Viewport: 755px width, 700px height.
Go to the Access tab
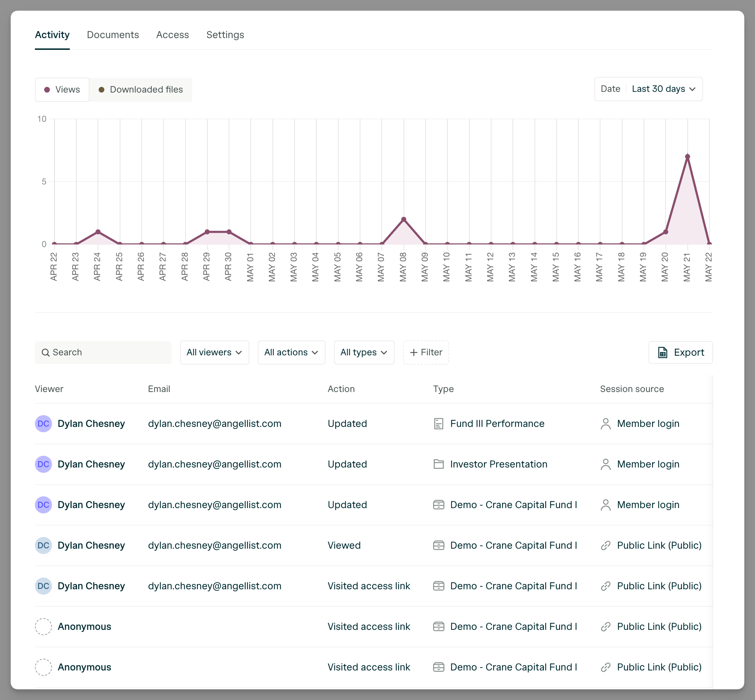pyautogui.click(x=172, y=35)
